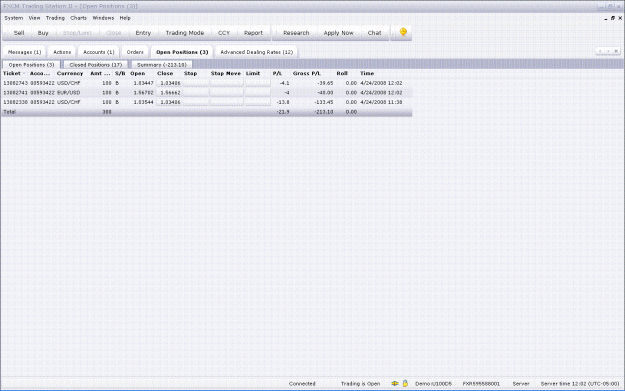Open the View menu
The image size is (625, 391).
click(x=34, y=18)
